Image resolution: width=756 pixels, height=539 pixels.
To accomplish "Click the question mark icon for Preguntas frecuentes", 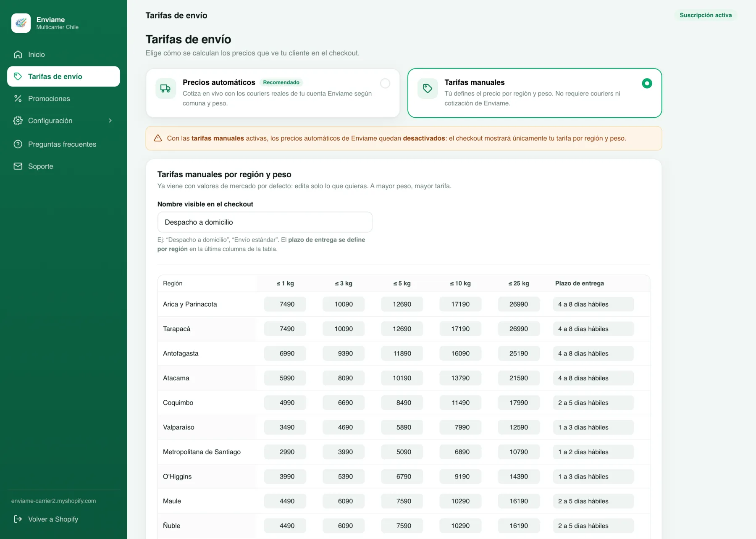I will (18, 144).
